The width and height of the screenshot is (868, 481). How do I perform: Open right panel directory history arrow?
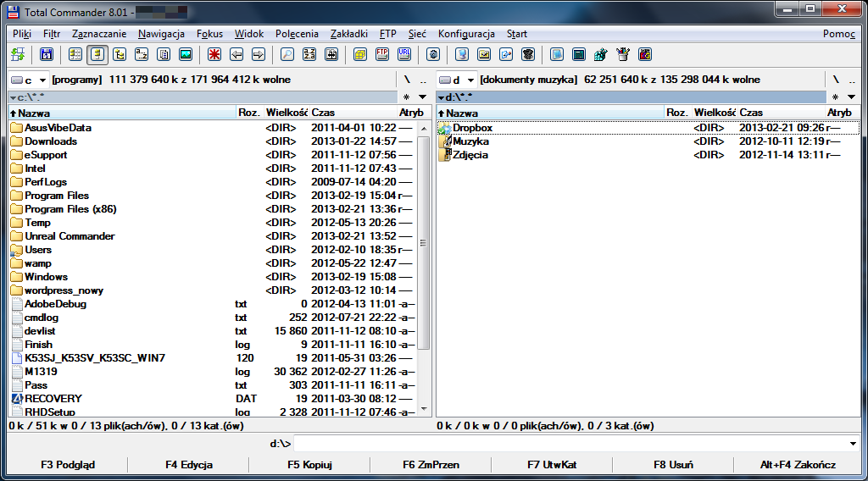point(851,97)
